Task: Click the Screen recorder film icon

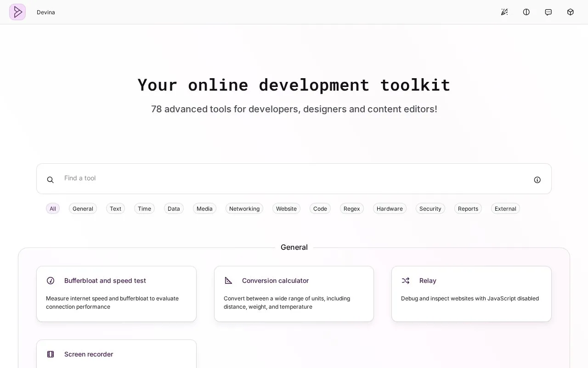Action: 51,354
